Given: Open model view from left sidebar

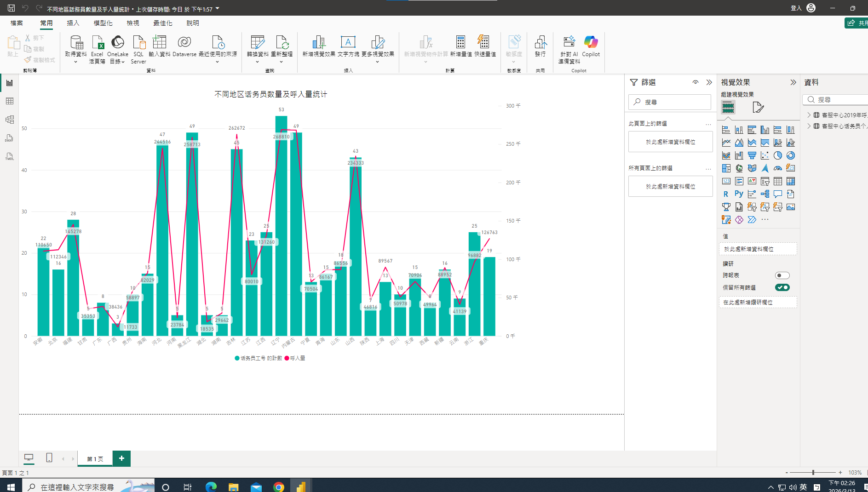Looking at the screenshot, I should click(10, 119).
